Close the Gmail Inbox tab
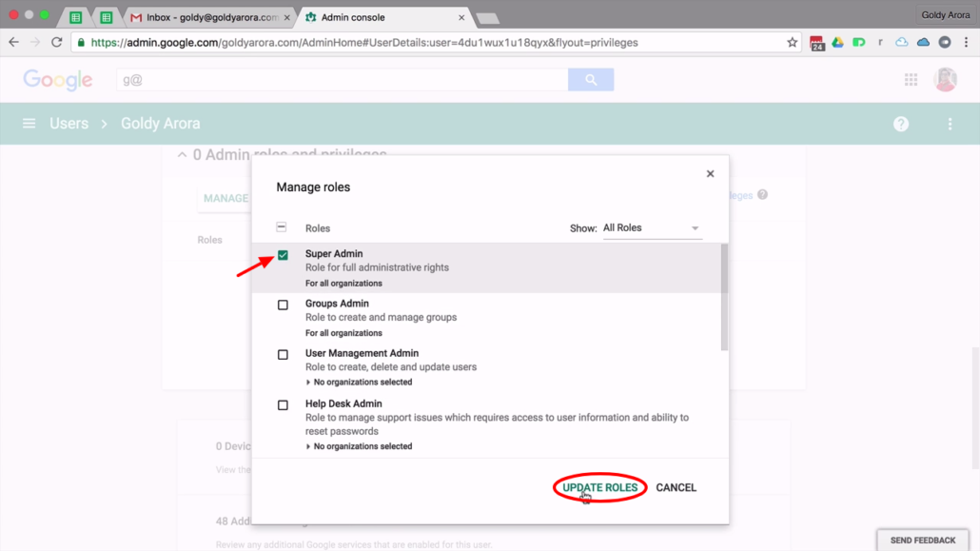 287,17
